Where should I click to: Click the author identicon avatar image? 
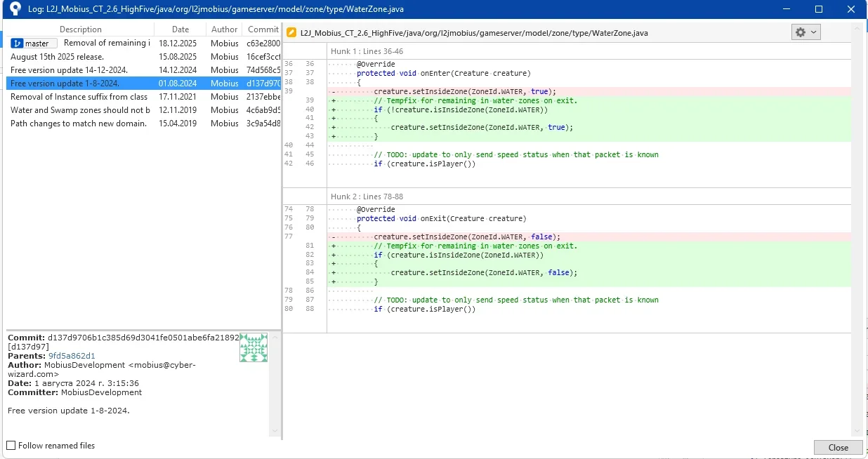(254, 347)
